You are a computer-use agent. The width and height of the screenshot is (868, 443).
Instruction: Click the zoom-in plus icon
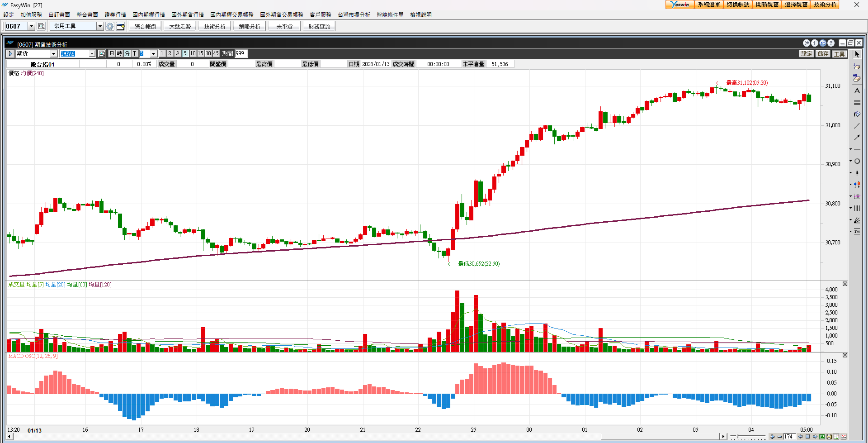pyautogui.click(x=772, y=437)
